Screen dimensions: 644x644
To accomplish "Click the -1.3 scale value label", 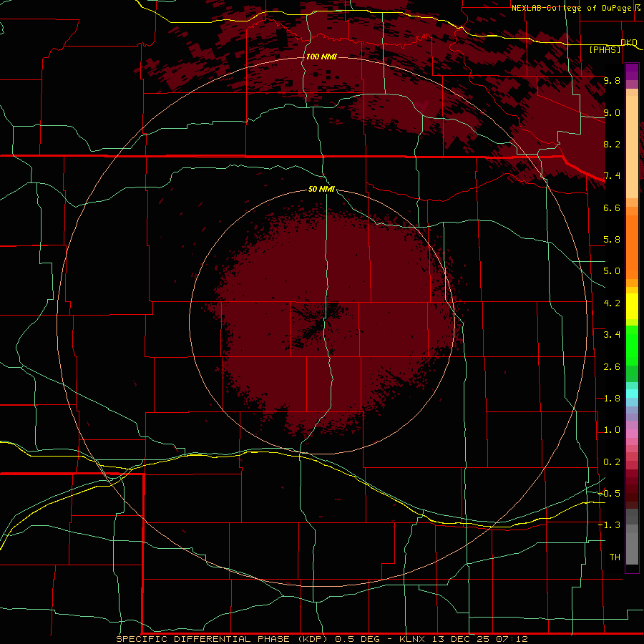I will tap(610, 525).
